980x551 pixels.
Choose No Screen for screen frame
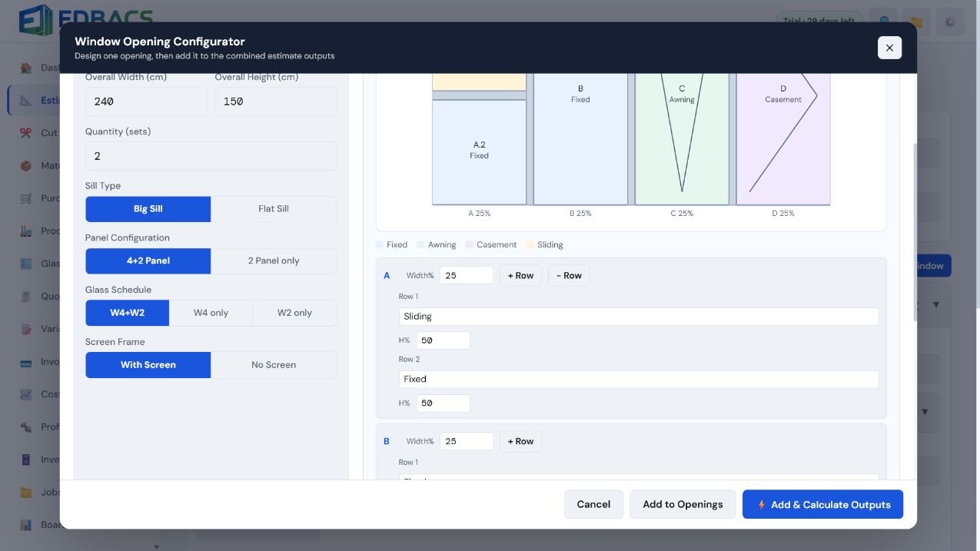(274, 365)
